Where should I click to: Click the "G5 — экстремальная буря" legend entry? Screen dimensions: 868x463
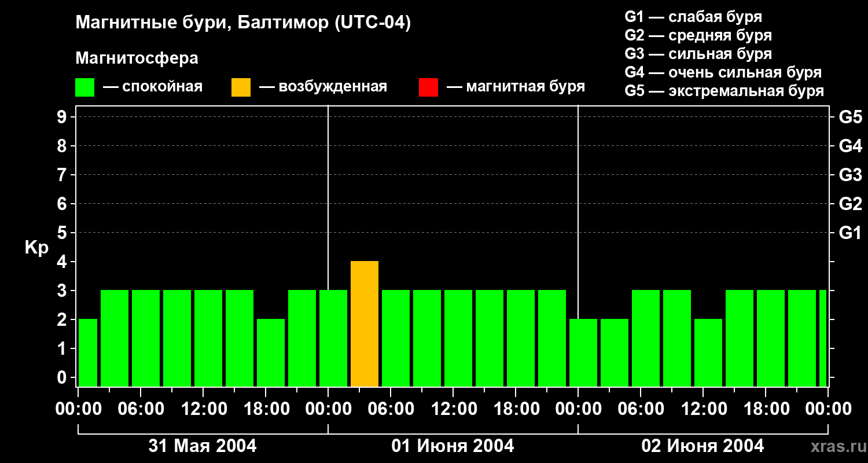tap(724, 91)
